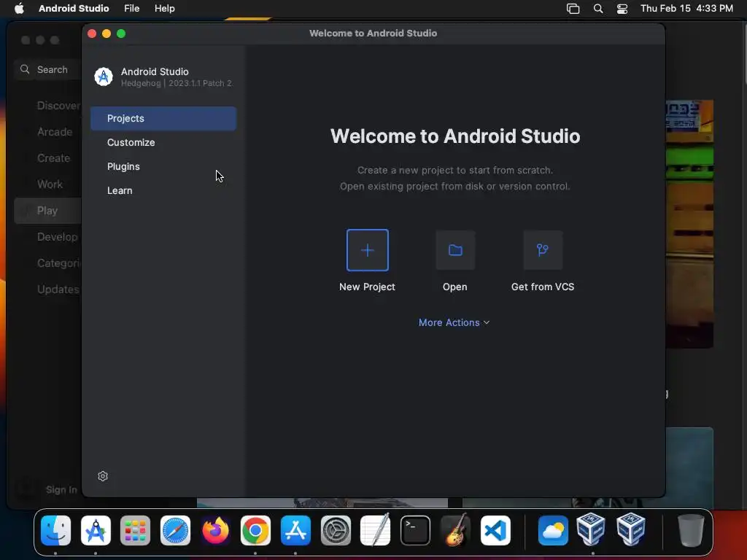Click the New Project plus icon
747x560 pixels.
click(x=368, y=250)
